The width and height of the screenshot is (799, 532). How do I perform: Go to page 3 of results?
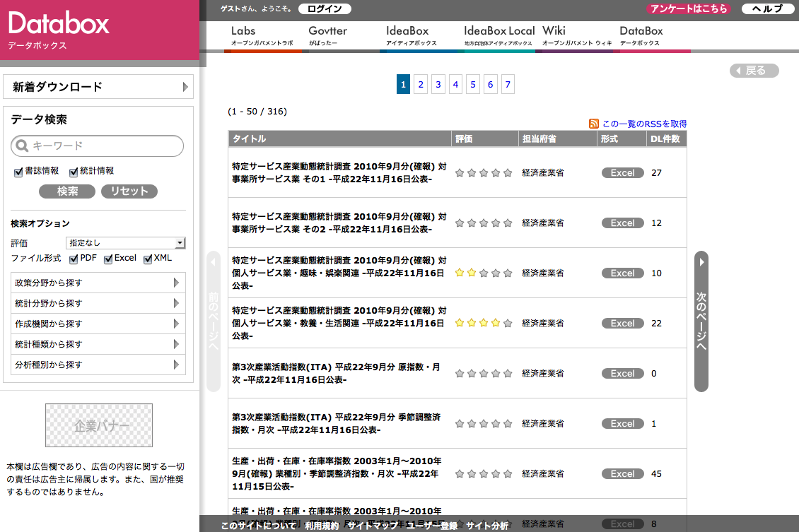[x=438, y=85]
